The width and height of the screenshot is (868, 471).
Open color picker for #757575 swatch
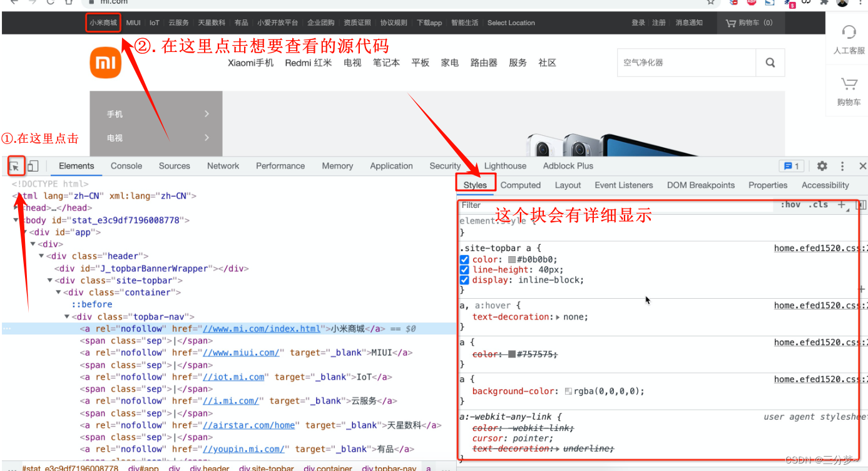512,355
